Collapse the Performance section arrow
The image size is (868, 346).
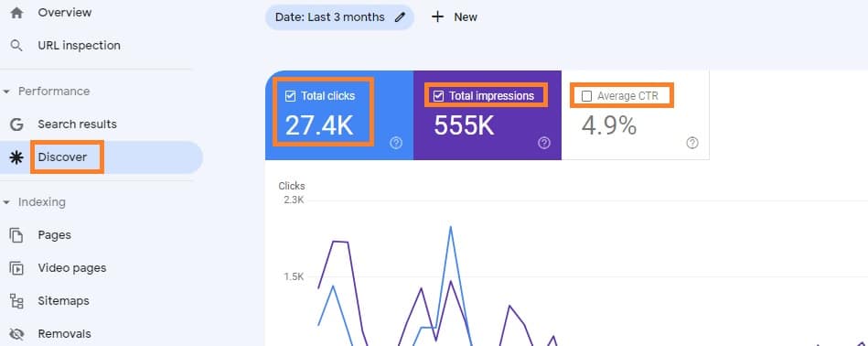[6, 92]
